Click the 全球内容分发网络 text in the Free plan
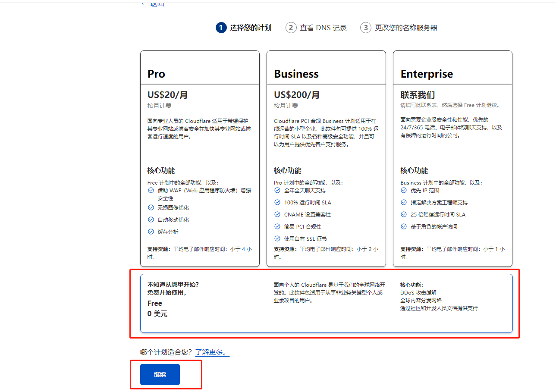556x392 pixels. pyautogui.click(x=421, y=300)
